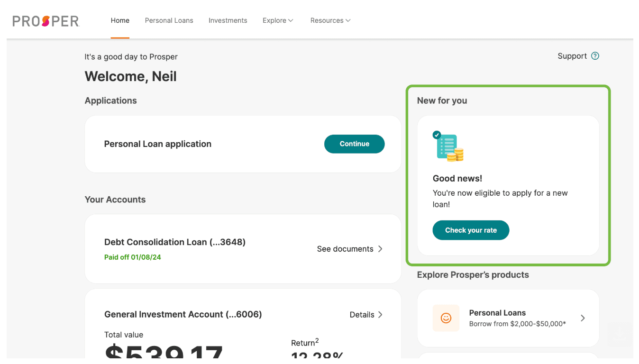Open the Debt Consolidation Loan card
Viewport: 639px width, 364px height.
point(174,242)
